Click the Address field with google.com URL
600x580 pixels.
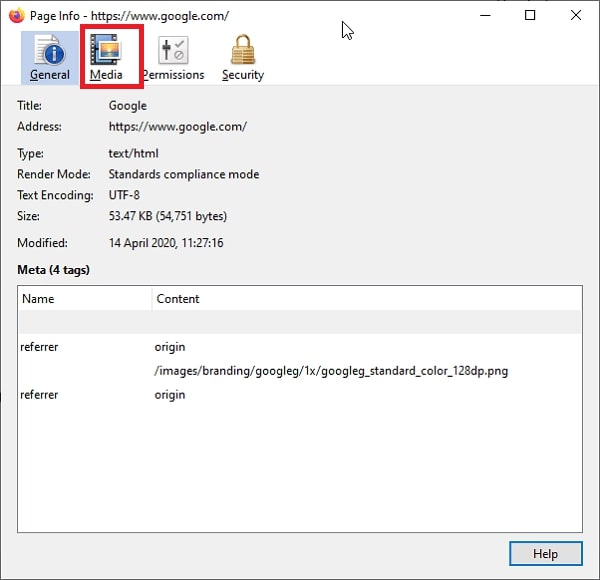pos(177,127)
